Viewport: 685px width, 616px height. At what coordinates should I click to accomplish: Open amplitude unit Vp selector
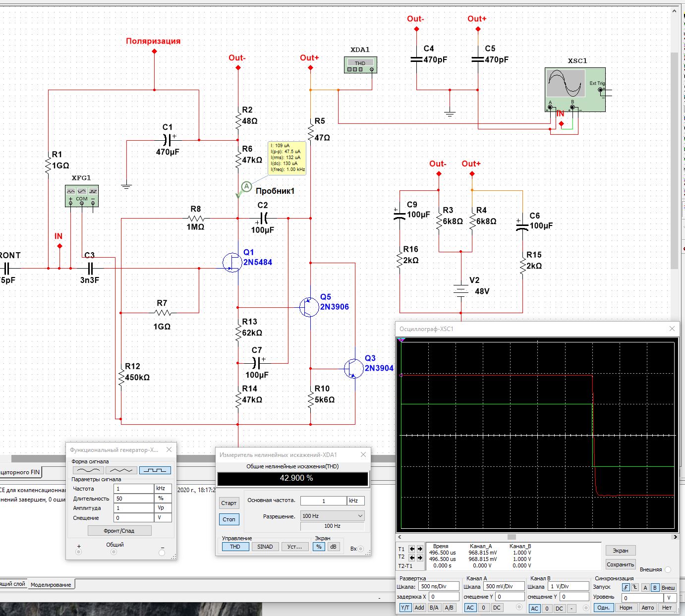coord(163,508)
